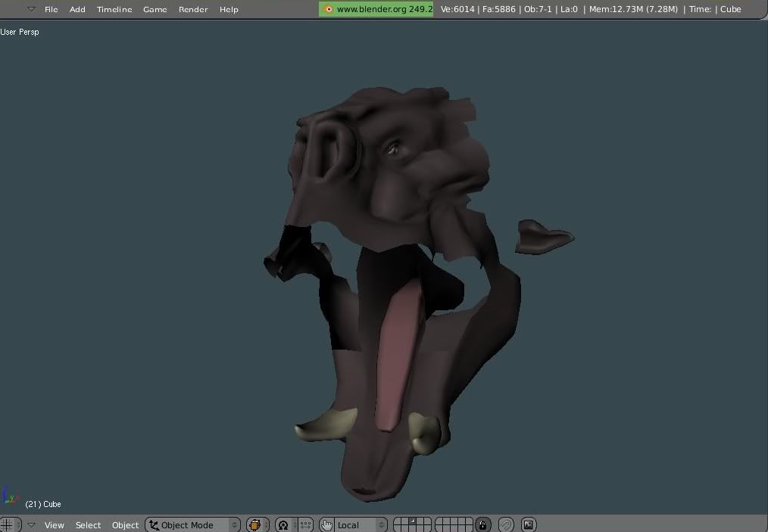Open the Render menu
This screenshot has height=532, width=768.
point(193,9)
